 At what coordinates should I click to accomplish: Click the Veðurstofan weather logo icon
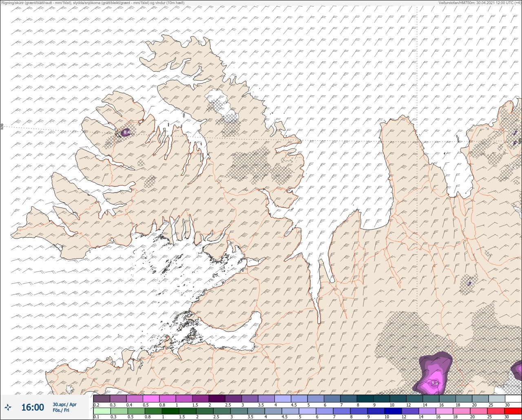click(x=8, y=407)
